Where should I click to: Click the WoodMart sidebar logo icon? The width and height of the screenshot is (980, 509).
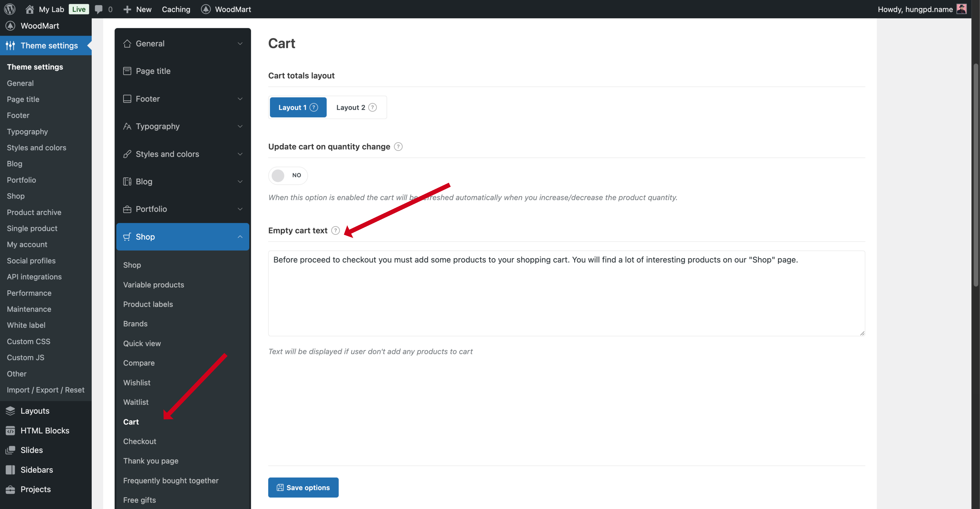click(10, 26)
